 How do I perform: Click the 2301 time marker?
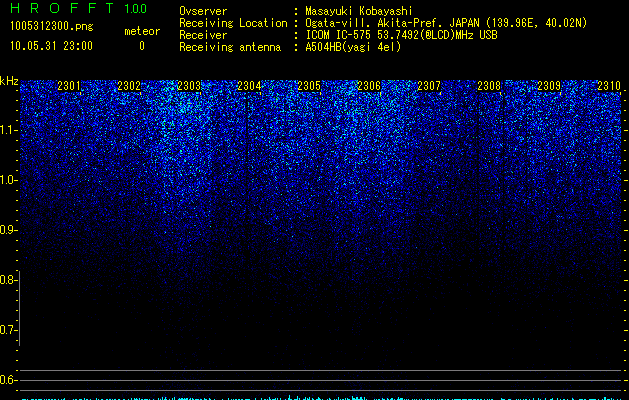pos(69,86)
